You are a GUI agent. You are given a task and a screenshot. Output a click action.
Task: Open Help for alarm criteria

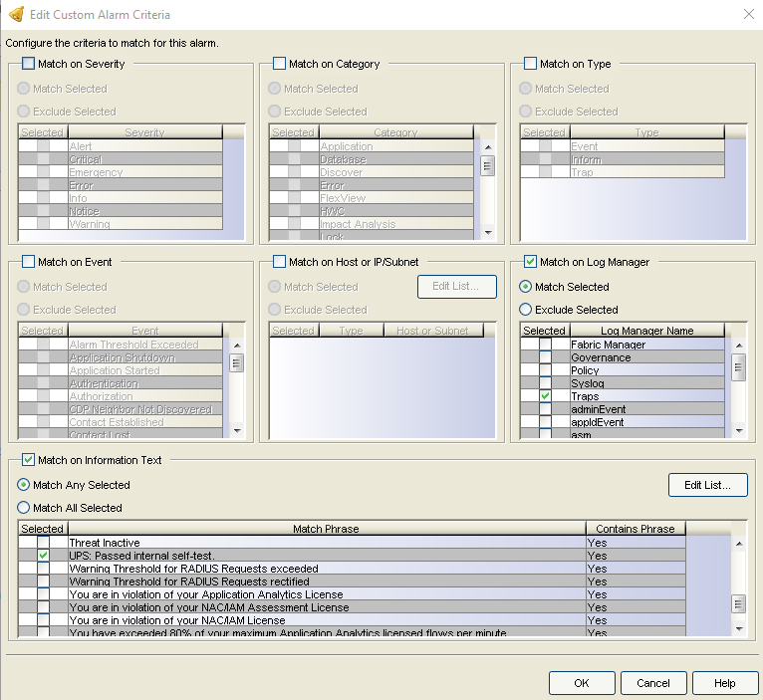tap(725, 683)
